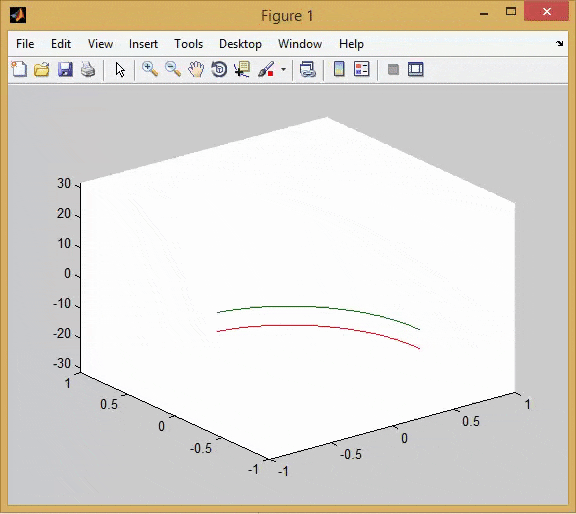Image resolution: width=576 pixels, height=514 pixels.
Task: Save figure using the floppy disk icon
Action: 65,69
